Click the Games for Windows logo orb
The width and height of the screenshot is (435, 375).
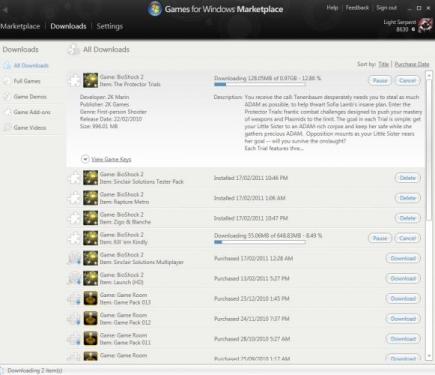[155, 9]
